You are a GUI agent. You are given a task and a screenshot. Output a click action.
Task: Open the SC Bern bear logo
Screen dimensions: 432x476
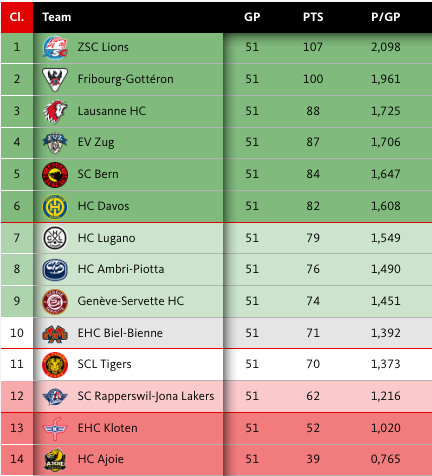click(55, 175)
